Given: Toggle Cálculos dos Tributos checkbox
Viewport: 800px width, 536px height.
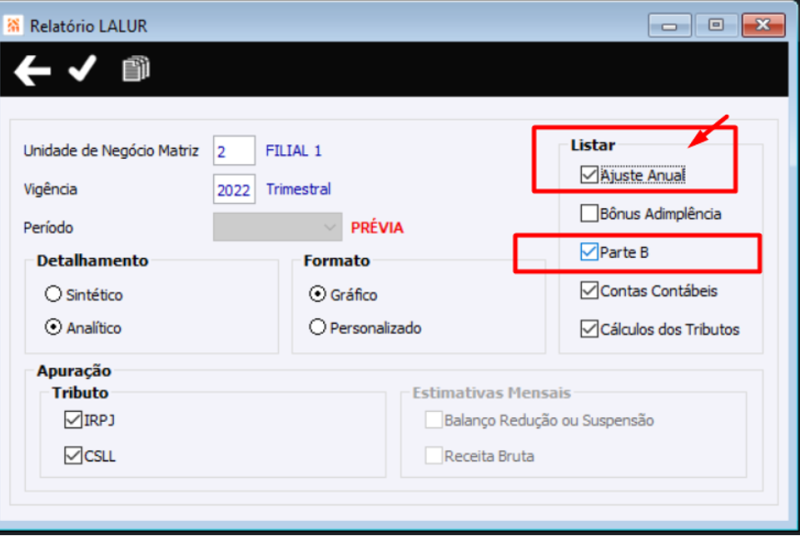Looking at the screenshot, I should [x=589, y=329].
